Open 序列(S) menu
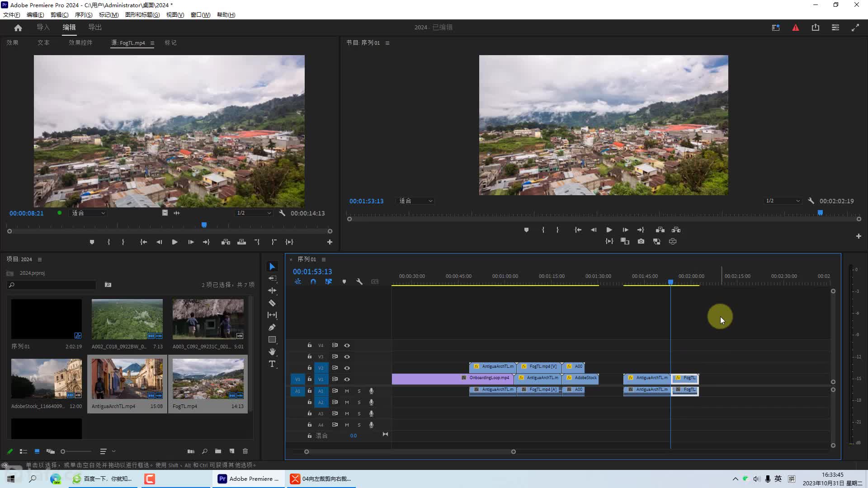 click(x=83, y=15)
